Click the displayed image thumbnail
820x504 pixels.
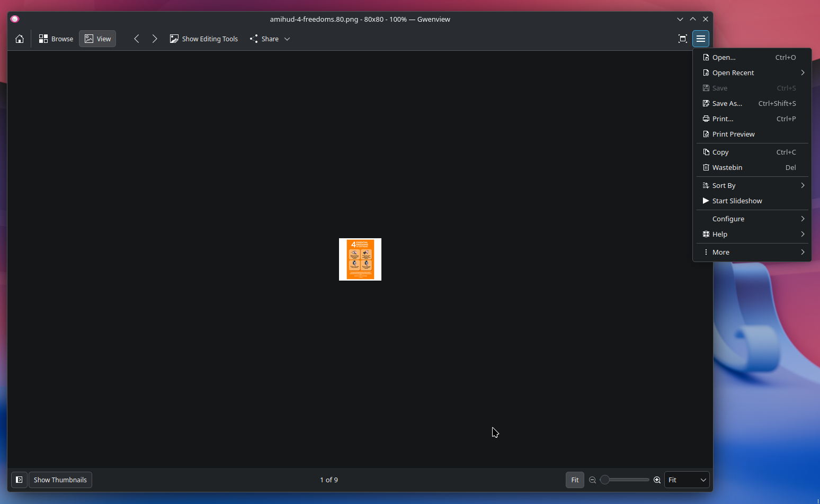(360, 259)
